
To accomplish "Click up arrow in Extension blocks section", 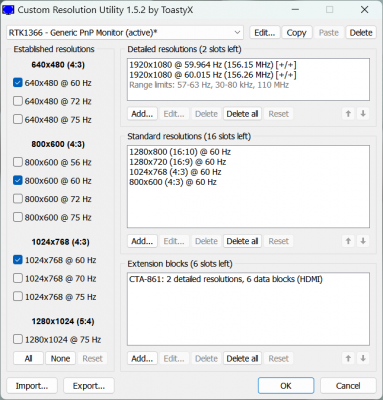I will point(348,359).
